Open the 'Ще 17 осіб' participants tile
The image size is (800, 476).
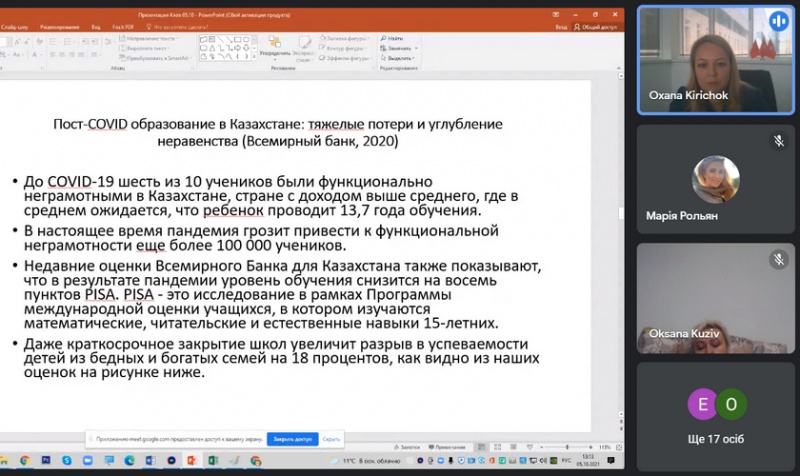pos(718,413)
